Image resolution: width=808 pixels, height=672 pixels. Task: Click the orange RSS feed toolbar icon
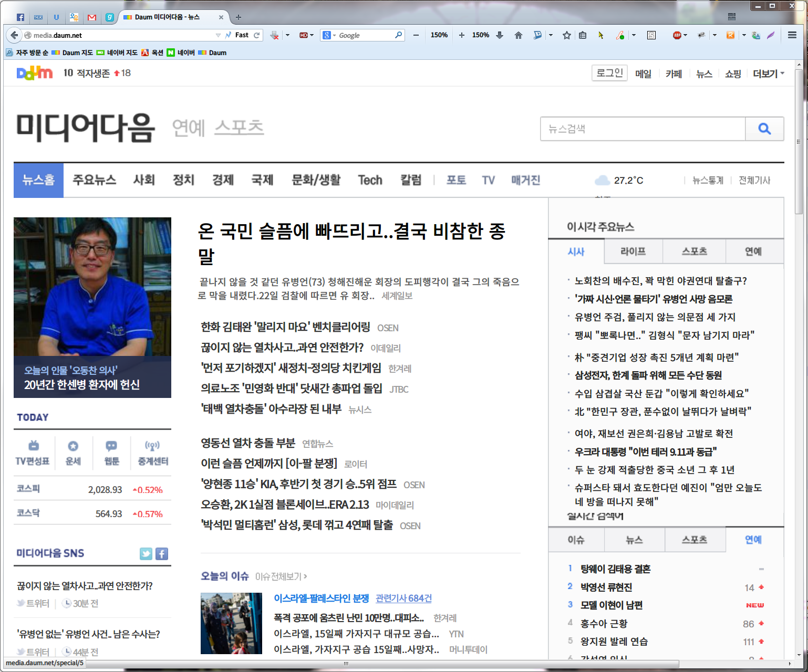(x=730, y=35)
